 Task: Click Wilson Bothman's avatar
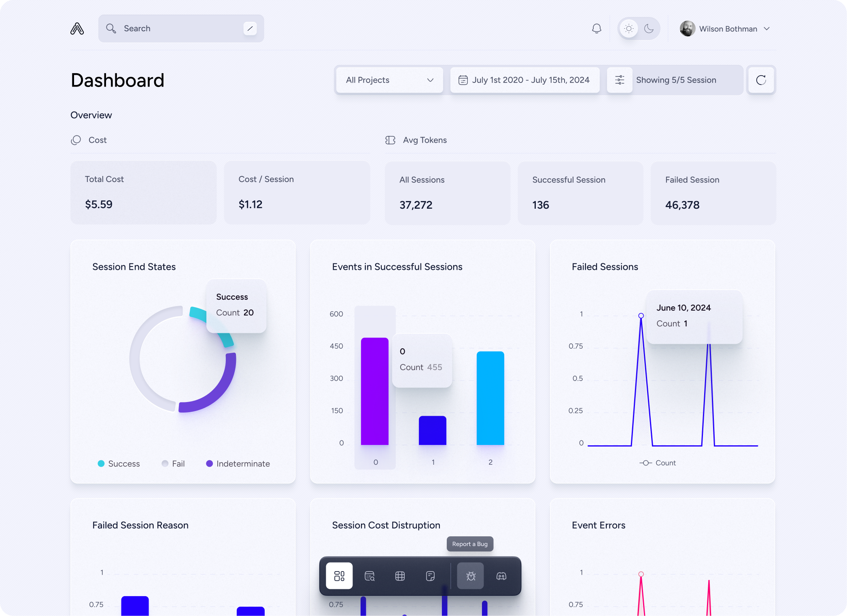687,28
